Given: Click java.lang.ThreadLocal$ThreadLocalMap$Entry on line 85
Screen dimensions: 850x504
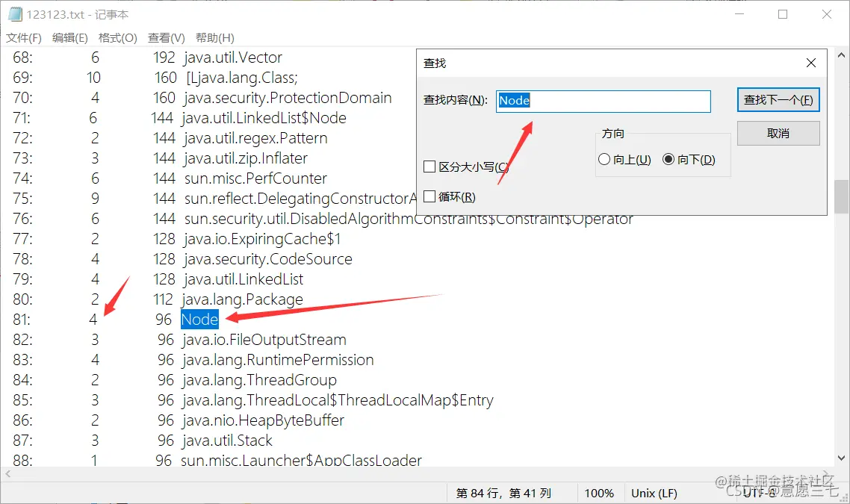Looking at the screenshot, I should [338, 400].
